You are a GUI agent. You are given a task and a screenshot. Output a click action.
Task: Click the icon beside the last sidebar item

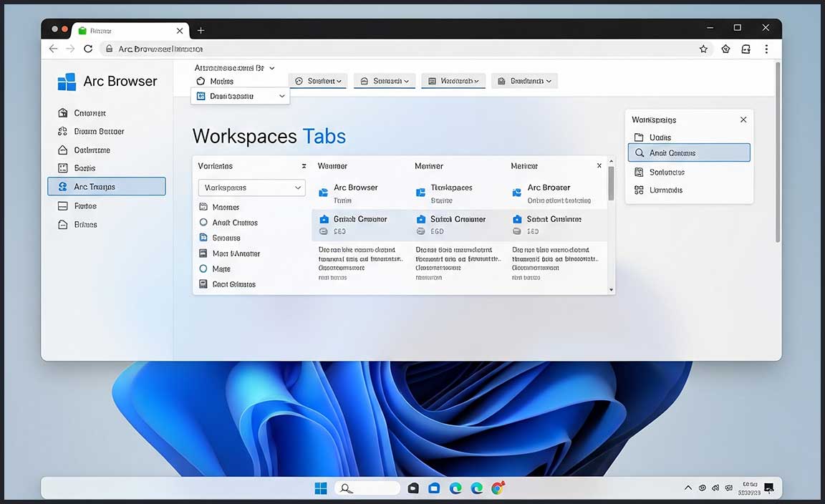coord(62,224)
